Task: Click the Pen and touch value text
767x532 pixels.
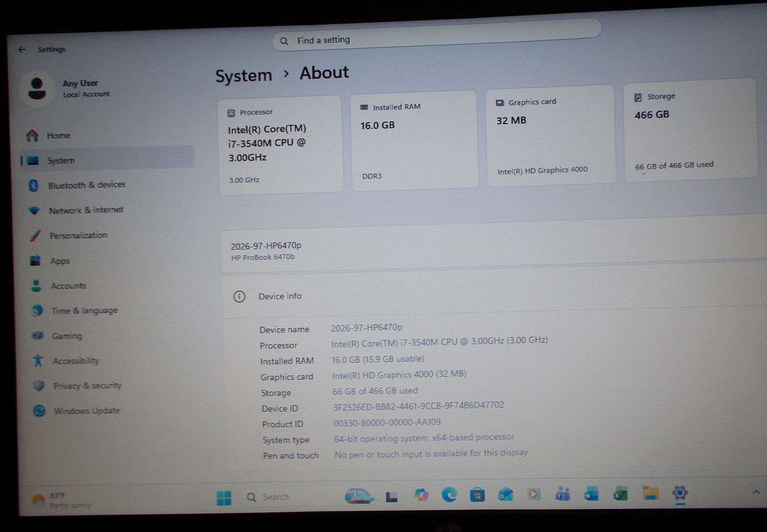Action: click(x=431, y=453)
